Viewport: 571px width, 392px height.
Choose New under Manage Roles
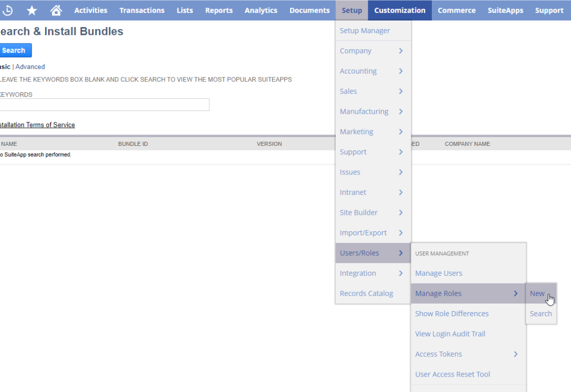pos(541,293)
